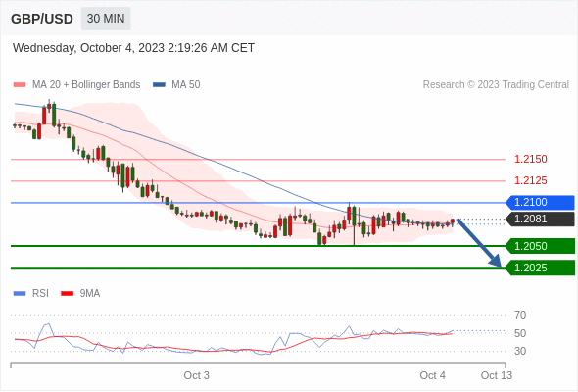Screen dimensions: 578x392
Task: Click the dark 1.2081 current price tag
Action: click(x=540, y=220)
